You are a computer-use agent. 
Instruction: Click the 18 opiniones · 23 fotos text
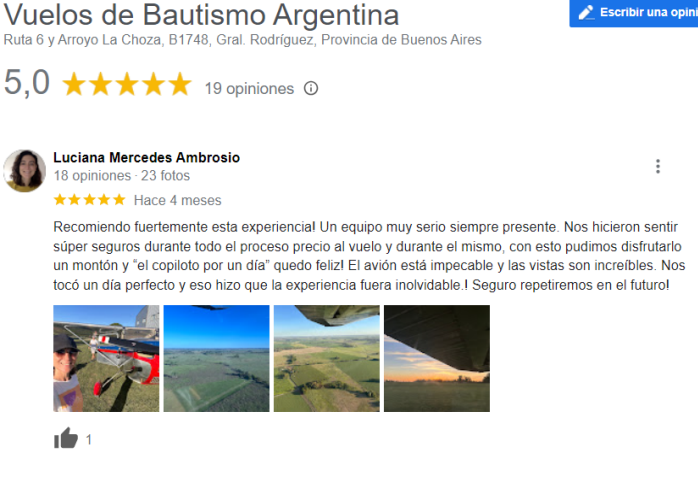click(122, 176)
